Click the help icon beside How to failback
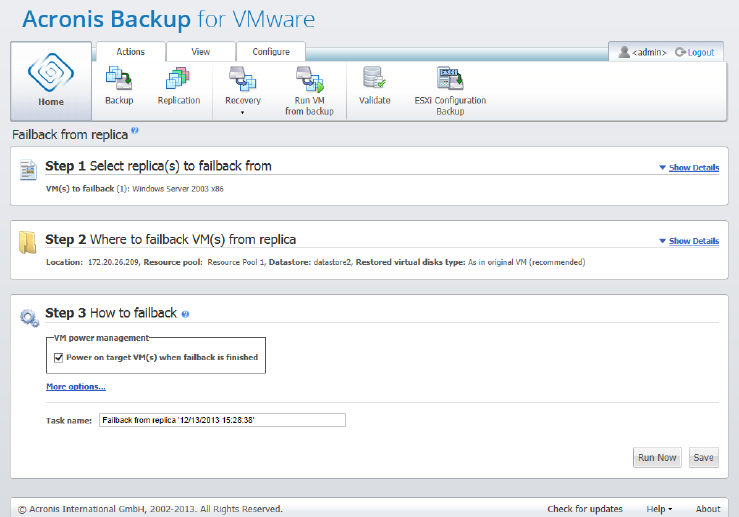The height and width of the screenshot is (517, 739). coord(185,314)
